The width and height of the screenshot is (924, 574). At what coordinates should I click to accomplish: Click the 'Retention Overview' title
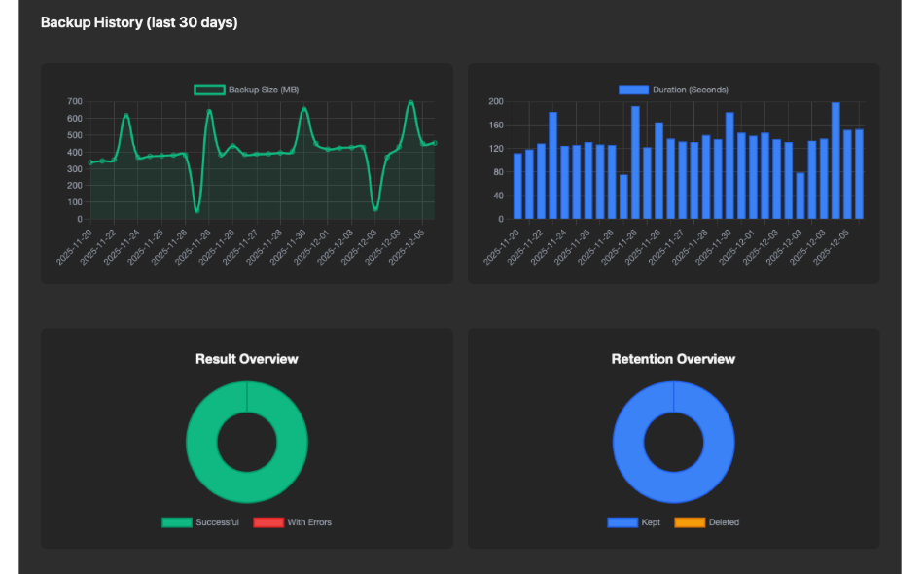pyautogui.click(x=674, y=359)
